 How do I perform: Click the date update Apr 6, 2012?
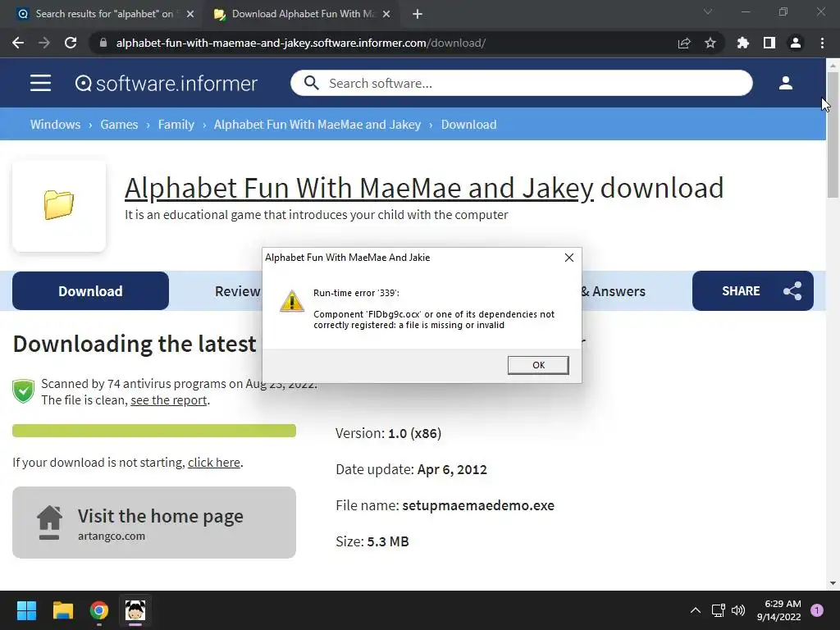tap(452, 469)
